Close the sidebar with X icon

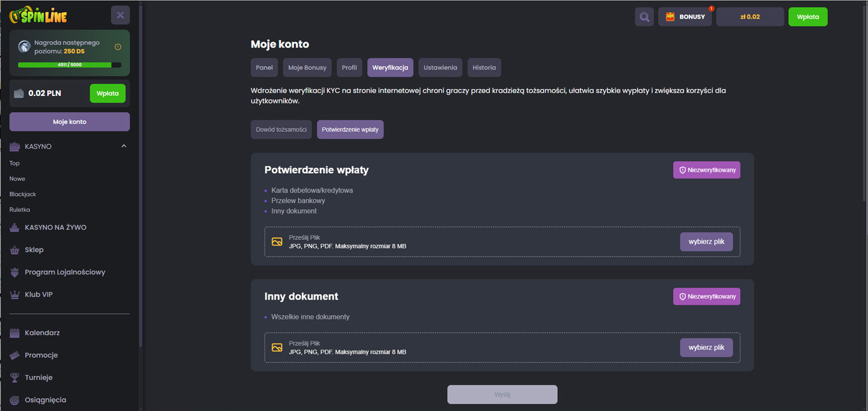pos(120,15)
